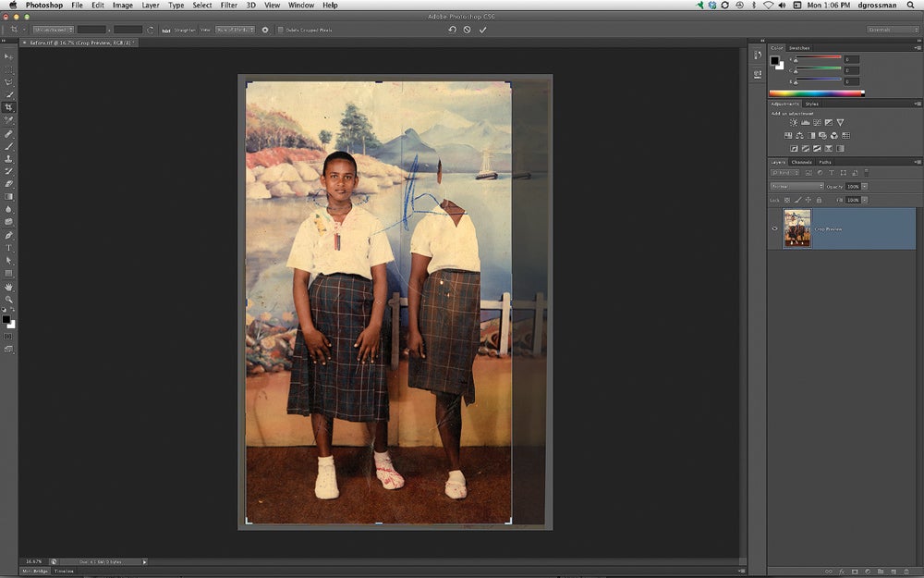Select the Dodge tool
Viewport: 924px width, 578px height.
tap(8, 222)
